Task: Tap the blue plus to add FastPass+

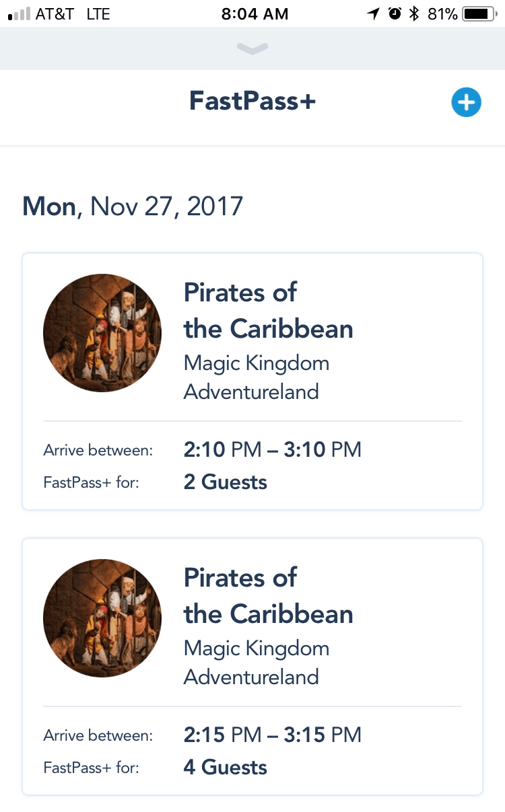Action: 466,102
